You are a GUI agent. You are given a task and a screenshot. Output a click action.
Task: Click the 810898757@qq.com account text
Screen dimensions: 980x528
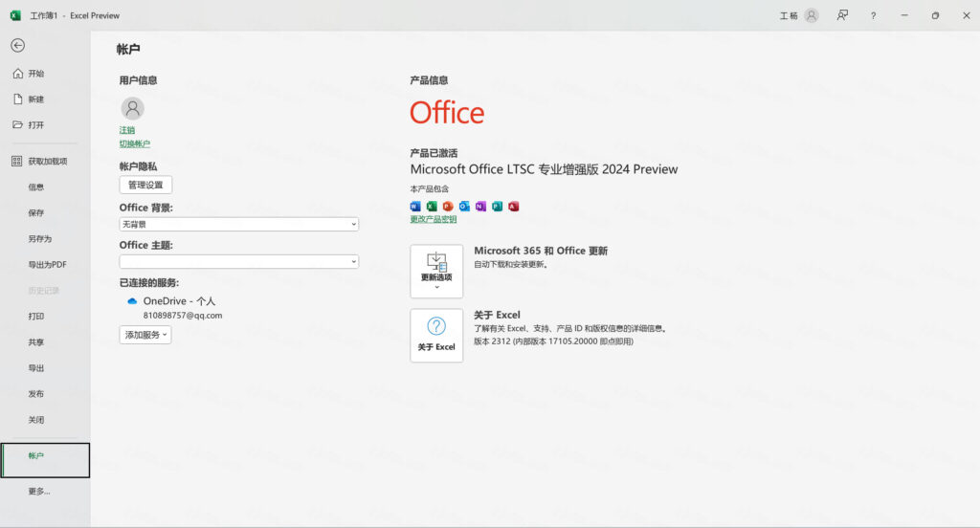pos(183,316)
